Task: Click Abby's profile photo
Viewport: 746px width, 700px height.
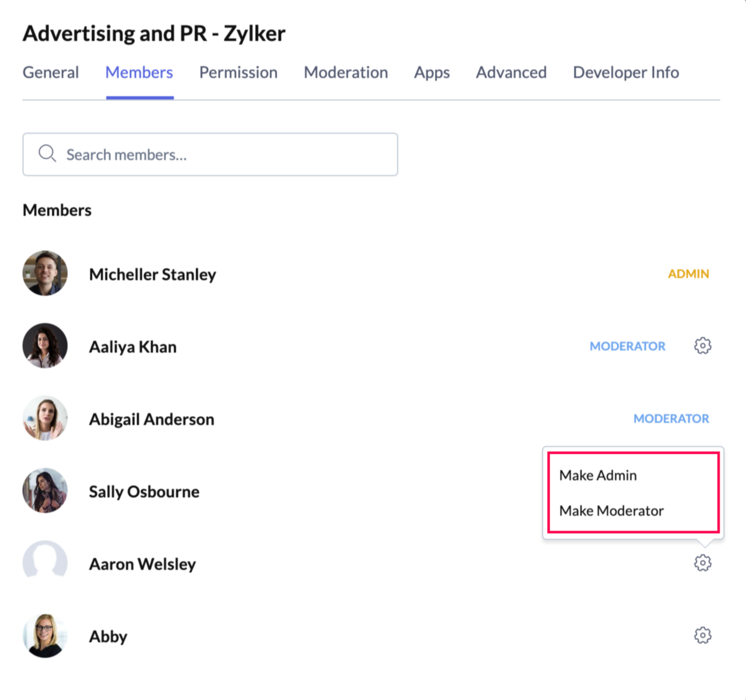Action: [45, 636]
